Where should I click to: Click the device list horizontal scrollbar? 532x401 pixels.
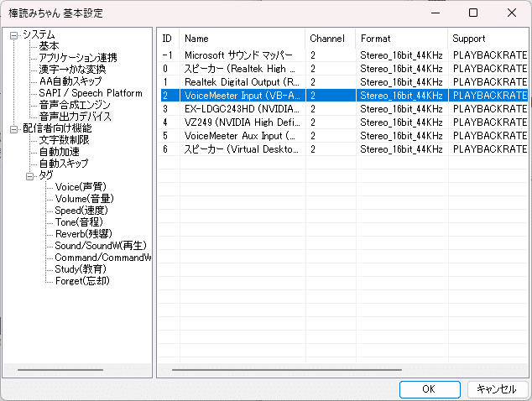(x=287, y=370)
